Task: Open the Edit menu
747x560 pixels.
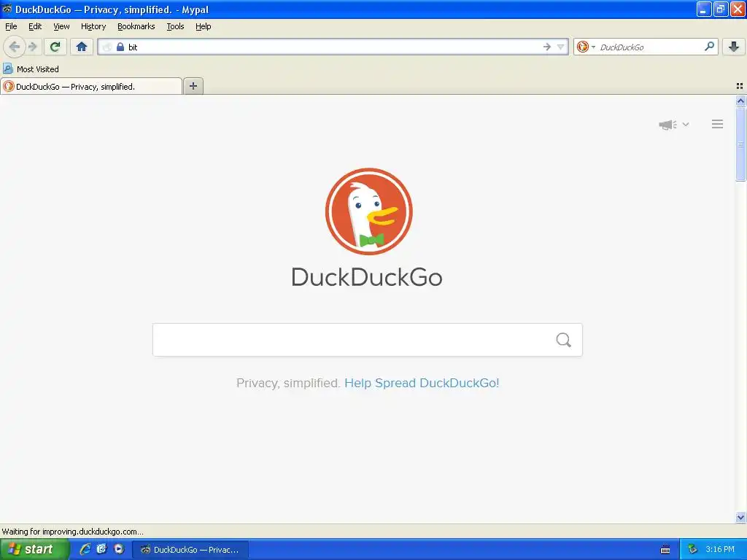Action: 35,26
